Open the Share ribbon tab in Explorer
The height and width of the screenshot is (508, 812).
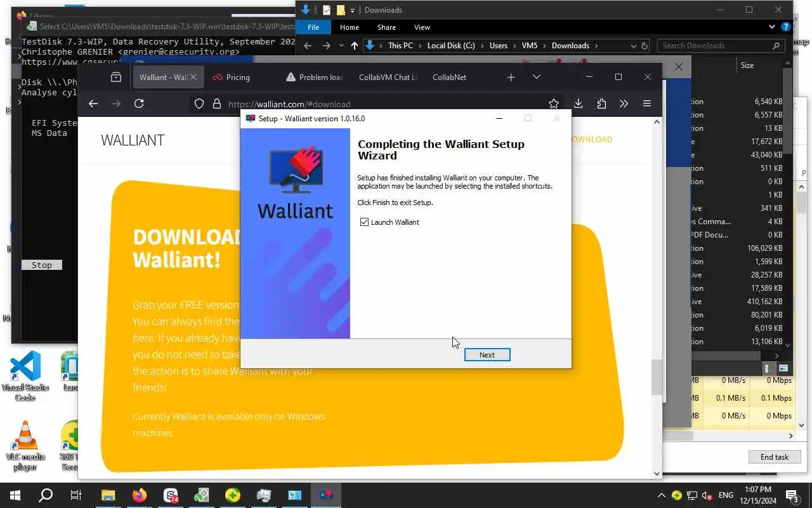click(x=386, y=27)
